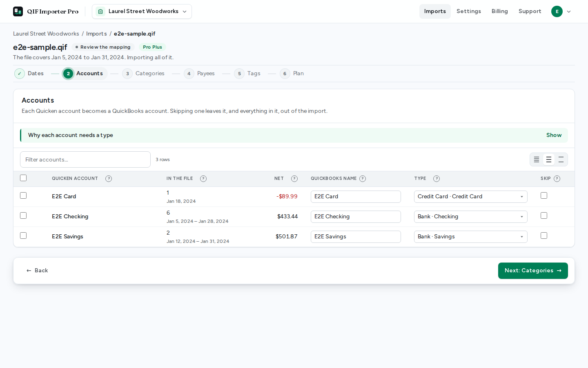Viewport: 588px width, 368px height.
Task: Show the 'Why each account needs a type' info
Action: [x=554, y=135]
